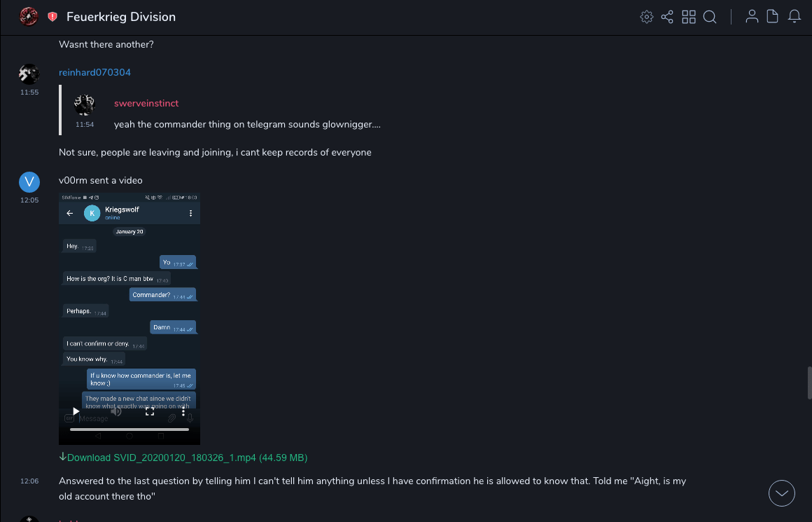Click the channel avatar in header
The image size is (812, 522).
point(29,17)
